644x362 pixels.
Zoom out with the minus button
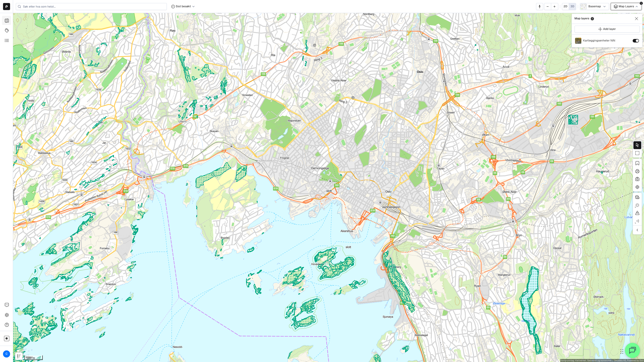(x=547, y=7)
